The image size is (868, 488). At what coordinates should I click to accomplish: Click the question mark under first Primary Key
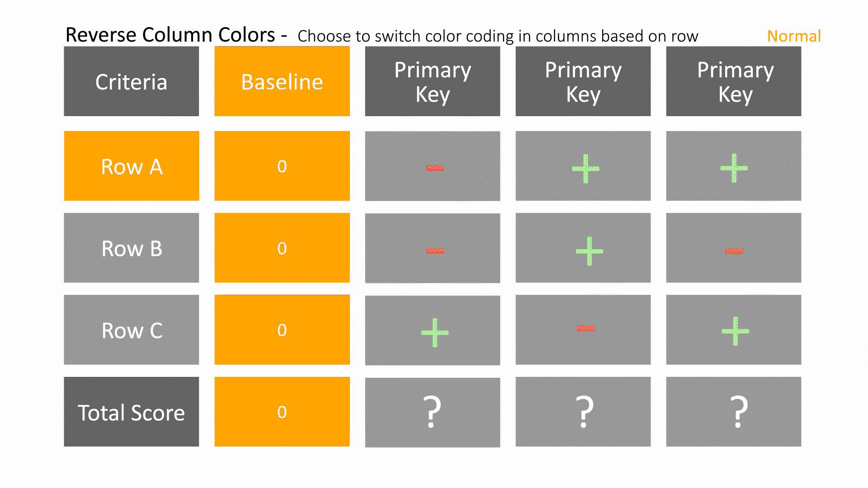432,412
